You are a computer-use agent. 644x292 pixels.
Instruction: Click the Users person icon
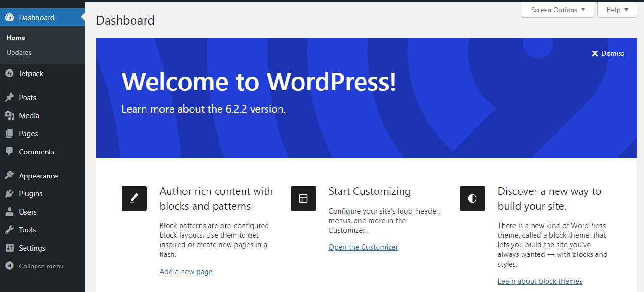[x=10, y=212]
